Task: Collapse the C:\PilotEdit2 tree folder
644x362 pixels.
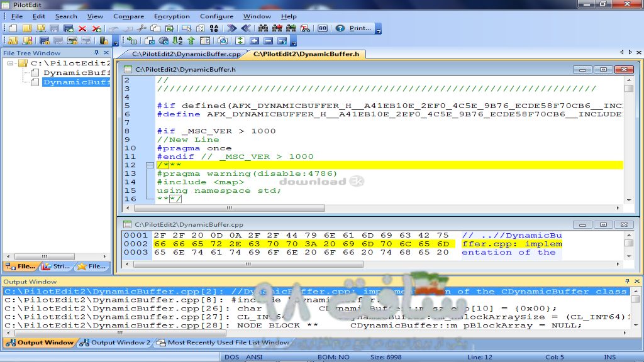Action: 10,63
